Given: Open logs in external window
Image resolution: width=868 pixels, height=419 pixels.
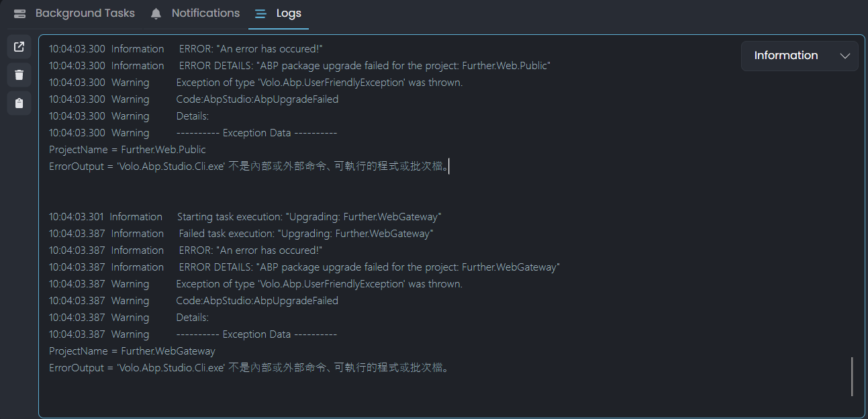Looking at the screenshot, I should coord(19,47).
